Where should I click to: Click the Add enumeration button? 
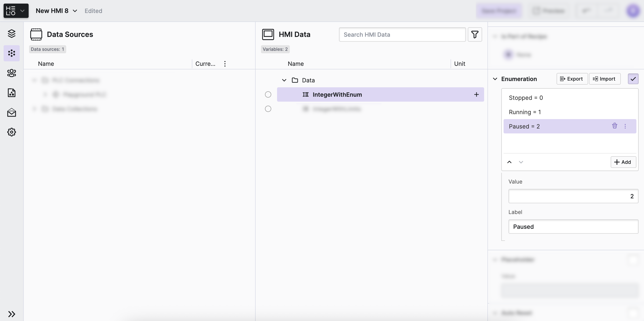click(x=623, y=162)
